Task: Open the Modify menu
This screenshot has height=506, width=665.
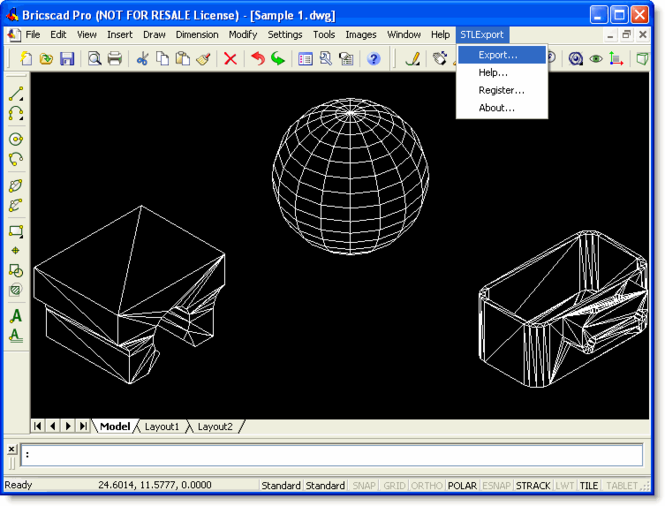Action: (x=243, y=34)
